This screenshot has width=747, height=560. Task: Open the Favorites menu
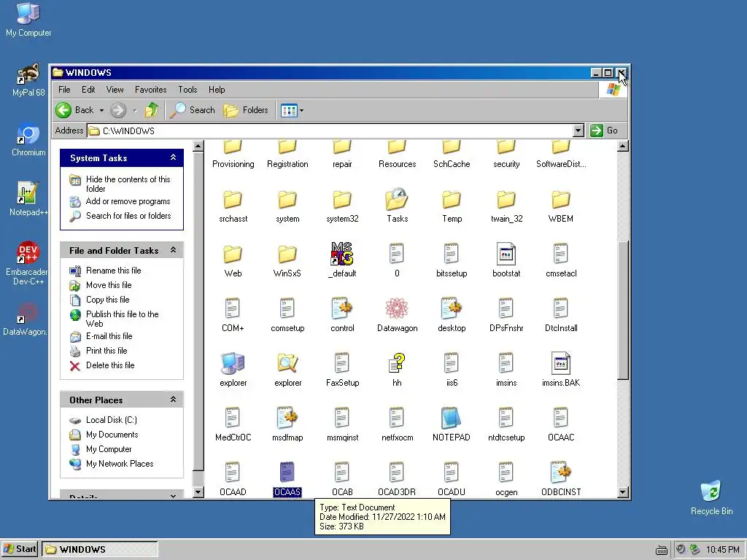[150, 90]
